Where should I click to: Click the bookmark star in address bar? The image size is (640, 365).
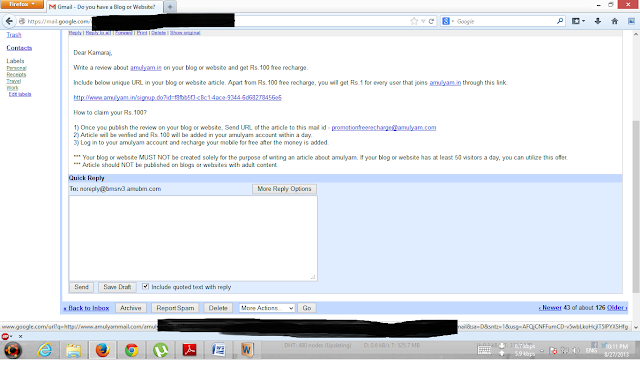pos(414,21)
